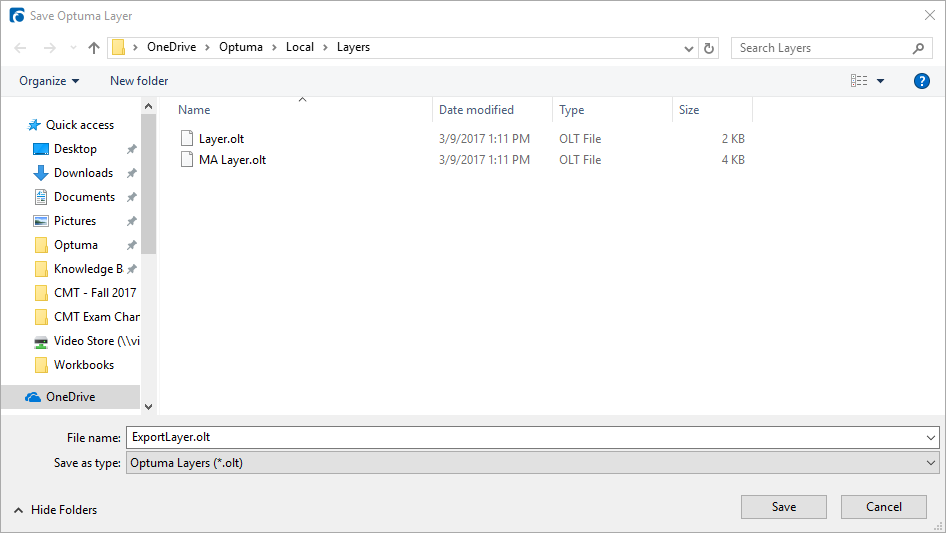This screenshot has height=533, width=946.
Task: Go back using the back arrow
Action: (21, 48)
